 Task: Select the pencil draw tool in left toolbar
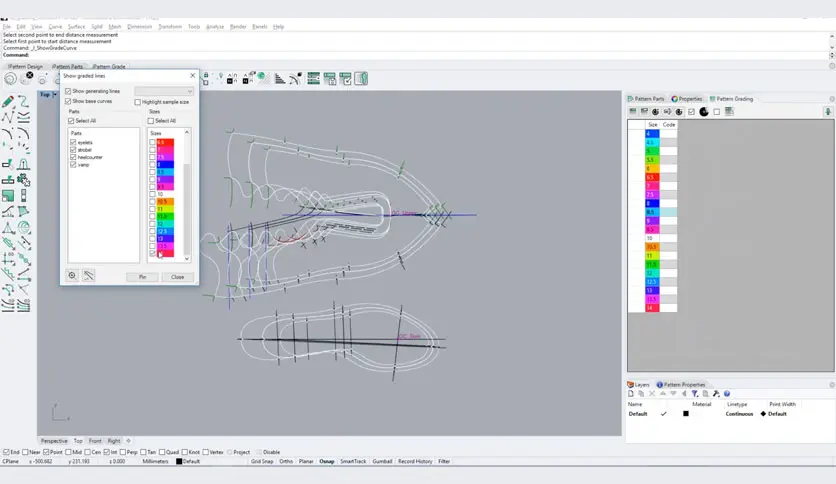7,101
